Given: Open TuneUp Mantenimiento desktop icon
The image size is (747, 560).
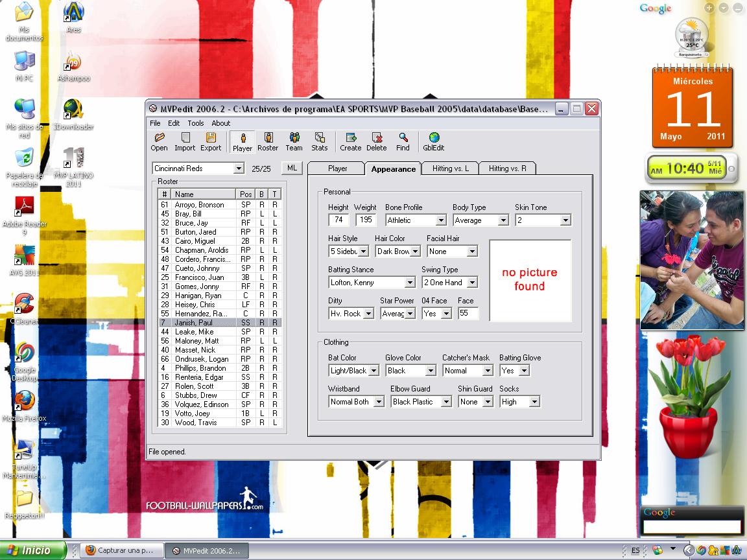Looking at the screenshot, I should [x=24, y=459].
